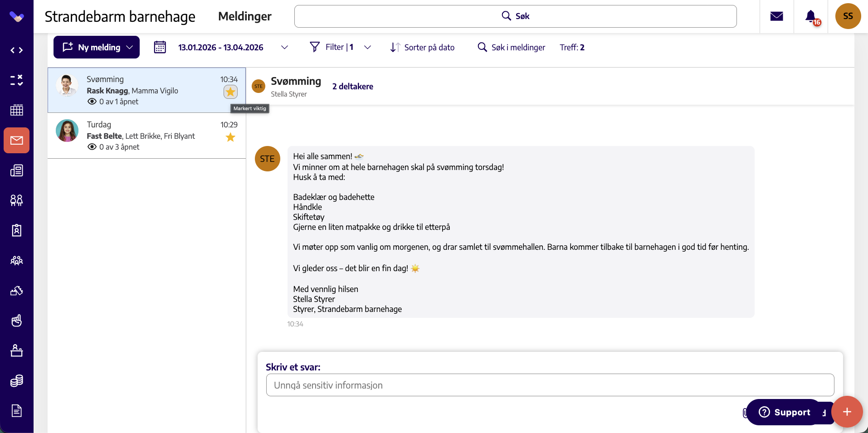The image size is (868, 433).
Task: Open date range 13.01.2026 - 13.04.2026
Action: click(221, 48)
